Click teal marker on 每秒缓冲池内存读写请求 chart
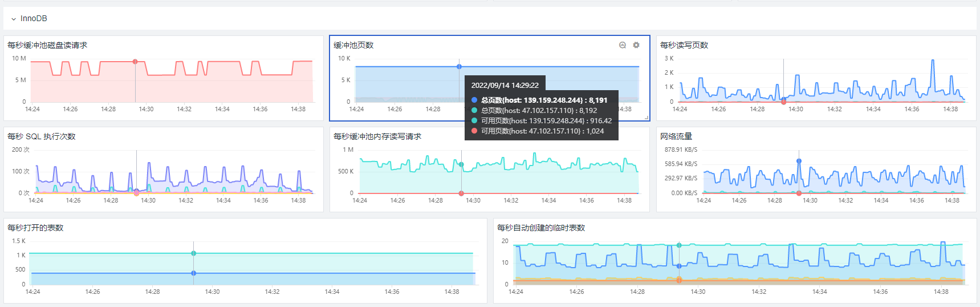980x307 pixels. click(461, 164)
